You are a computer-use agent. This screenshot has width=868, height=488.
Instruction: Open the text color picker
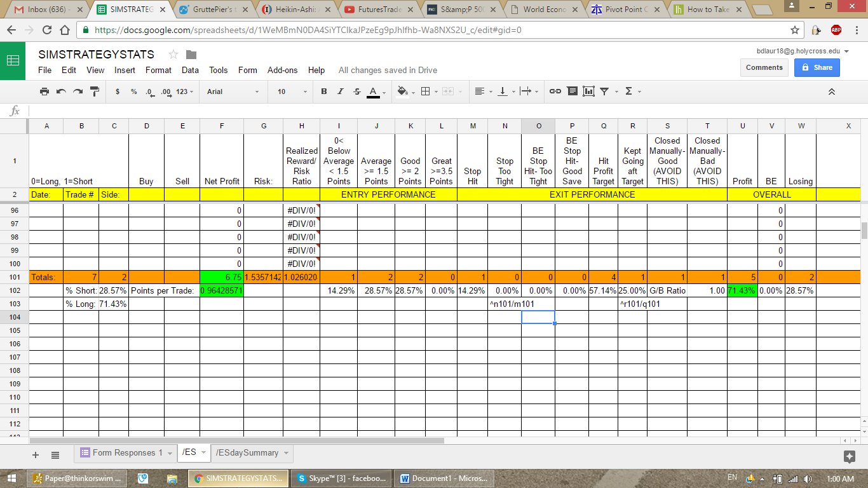coord(376,91)
